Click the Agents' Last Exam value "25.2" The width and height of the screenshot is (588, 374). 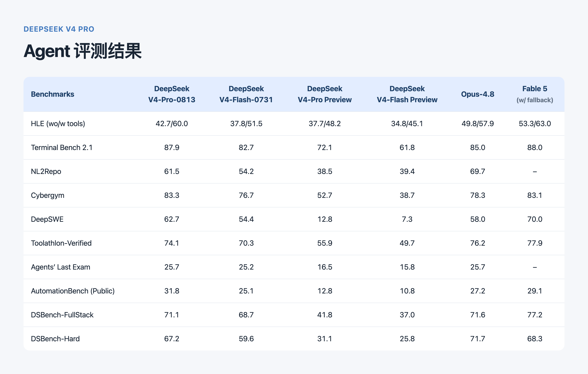click(x=246, y=267)
